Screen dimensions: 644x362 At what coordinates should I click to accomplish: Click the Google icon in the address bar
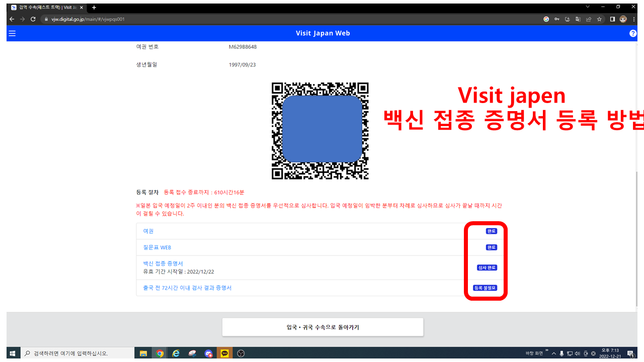(x=546, y=19)
